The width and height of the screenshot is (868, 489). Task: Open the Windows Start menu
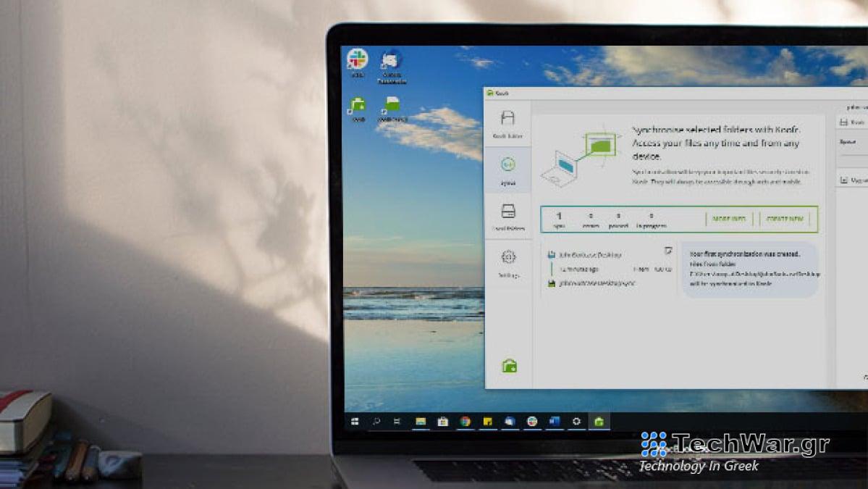click(x=355, y=420)
